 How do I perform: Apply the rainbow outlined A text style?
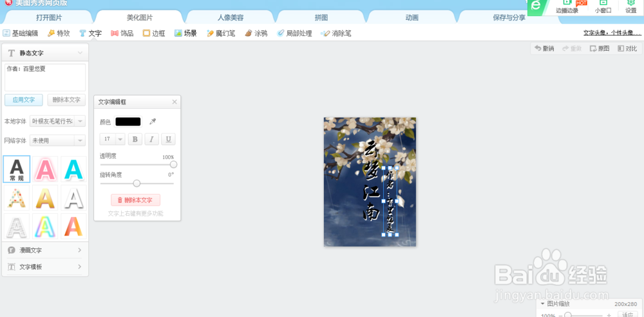(x=45, y=226)
